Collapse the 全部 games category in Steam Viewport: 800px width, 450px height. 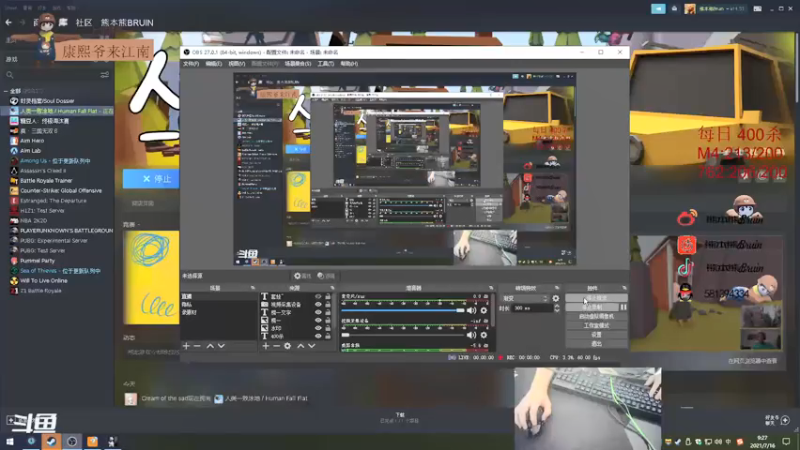click(x=6, y=91)
